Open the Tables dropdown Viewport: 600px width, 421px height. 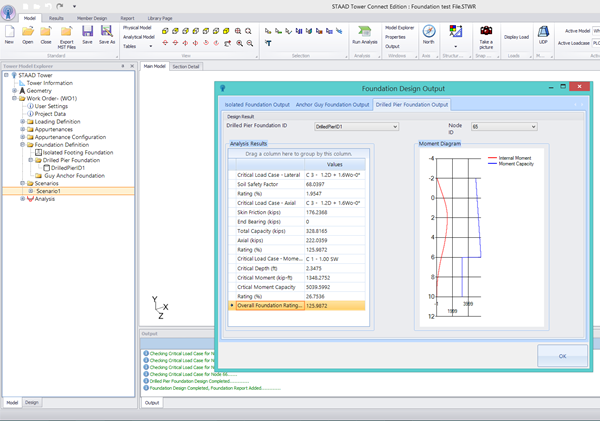151,46
